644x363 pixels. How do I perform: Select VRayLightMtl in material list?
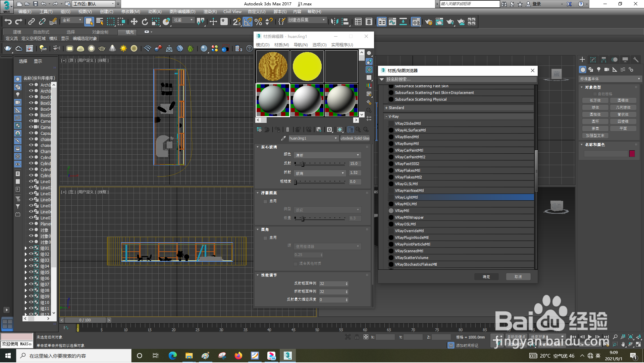[x=461, y=197]
